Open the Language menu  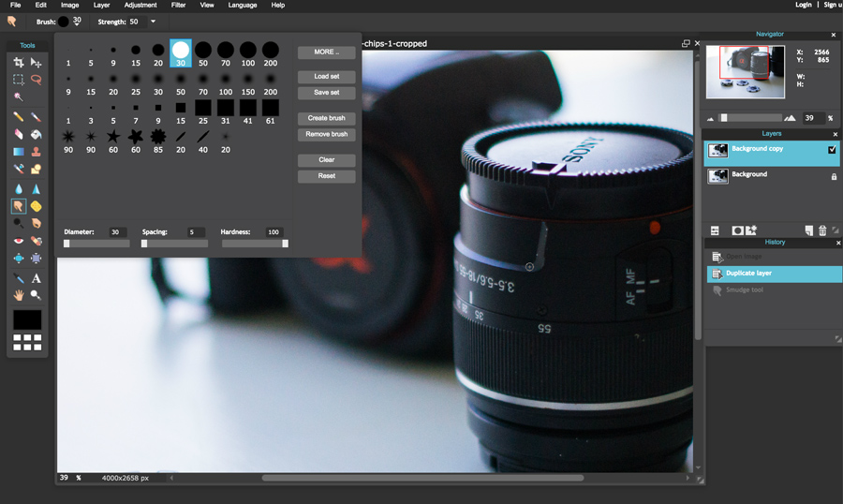pos(243,5)
